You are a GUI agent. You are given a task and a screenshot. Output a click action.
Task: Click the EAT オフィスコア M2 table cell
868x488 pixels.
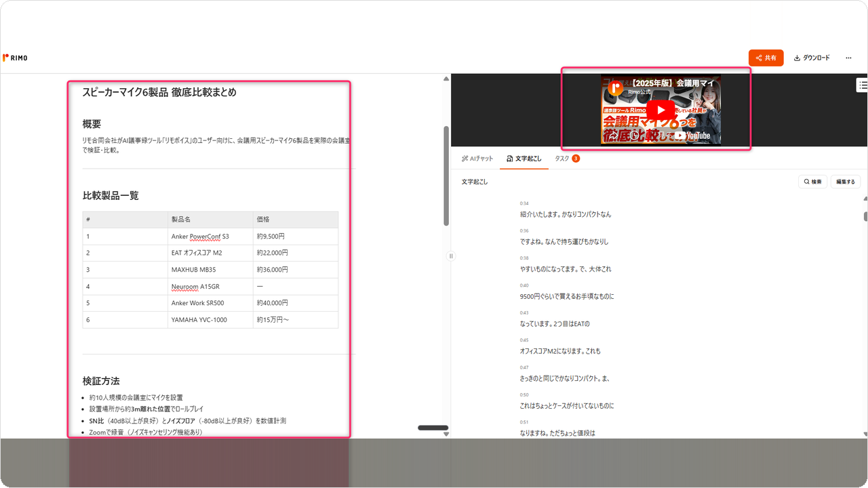click(210, 253)
